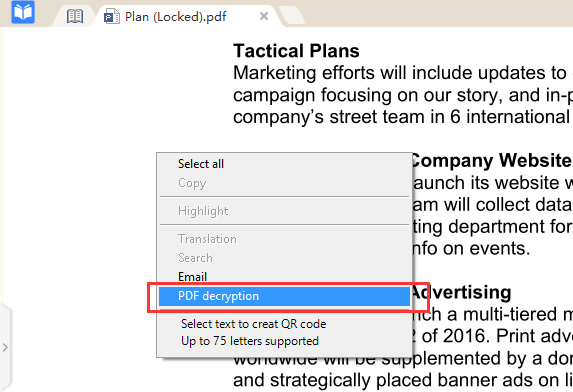Click the Company Website heading text
Viewport: 573px width, 392px height.
click(x=490, y=160)
